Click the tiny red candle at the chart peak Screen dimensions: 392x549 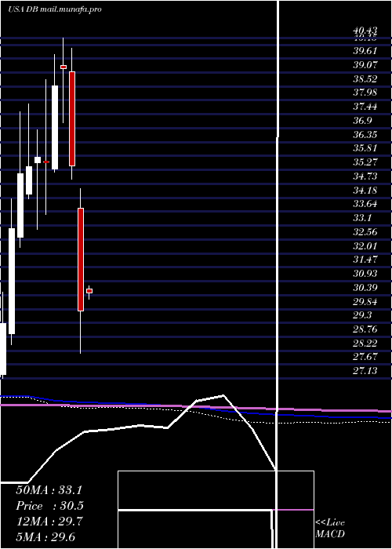tap(64, 67)
